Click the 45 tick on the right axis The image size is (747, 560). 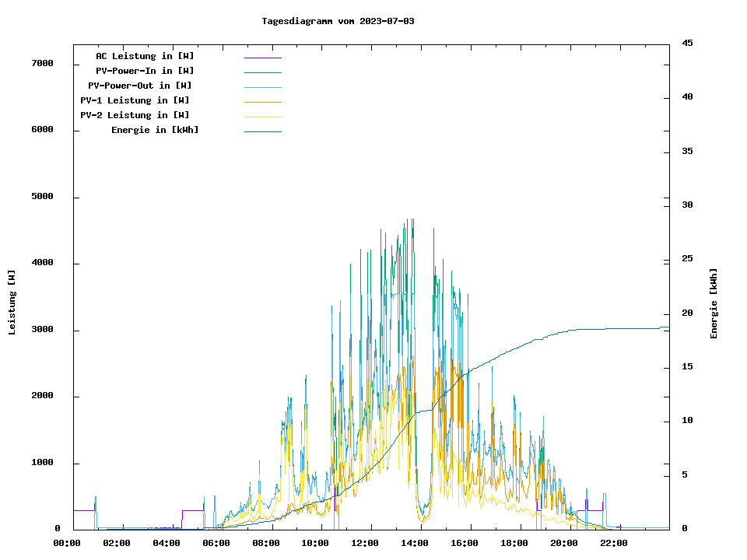[688, 44]
